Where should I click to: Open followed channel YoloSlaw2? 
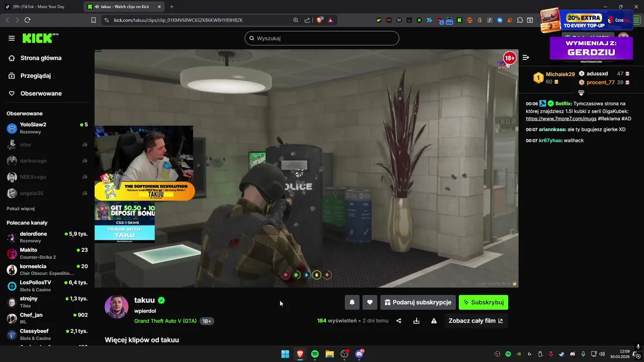pyautogui.click(x=47, y=128)
